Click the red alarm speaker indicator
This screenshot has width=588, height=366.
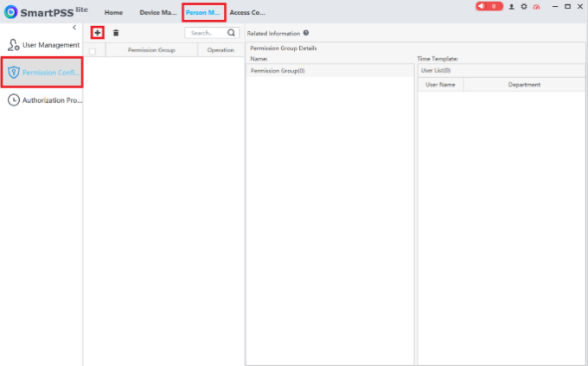click(489, 6)
